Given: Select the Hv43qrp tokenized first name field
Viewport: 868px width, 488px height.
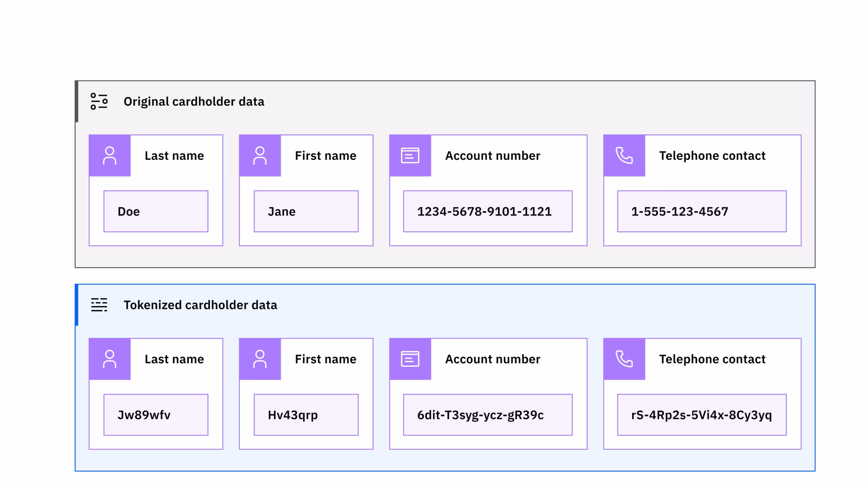Looking at the screenshot, I should (306, 415).
